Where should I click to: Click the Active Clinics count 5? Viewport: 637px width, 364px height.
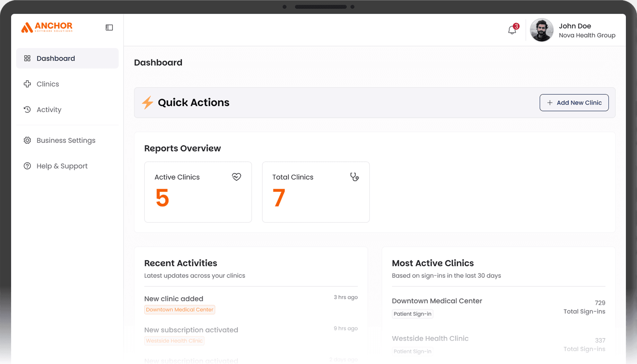[162, 198]
